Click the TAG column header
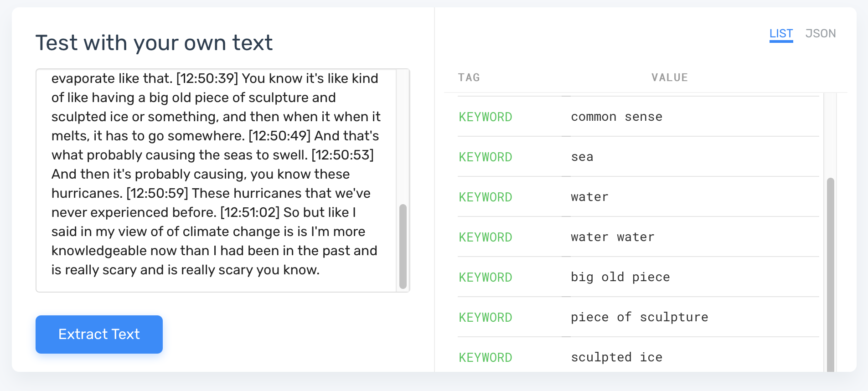The image size is (868, 391). [x=469, y=77]
